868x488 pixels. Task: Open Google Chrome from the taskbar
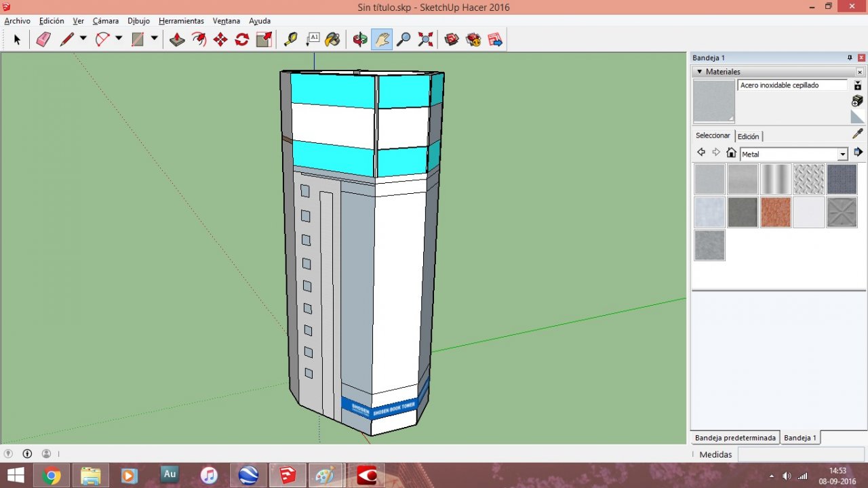[52, 476]
